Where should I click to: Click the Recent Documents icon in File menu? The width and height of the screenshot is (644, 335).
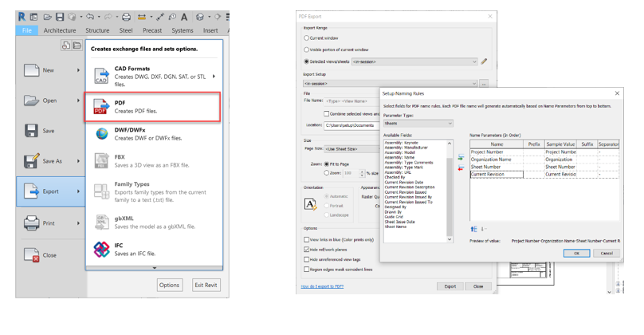pos(65,45)
